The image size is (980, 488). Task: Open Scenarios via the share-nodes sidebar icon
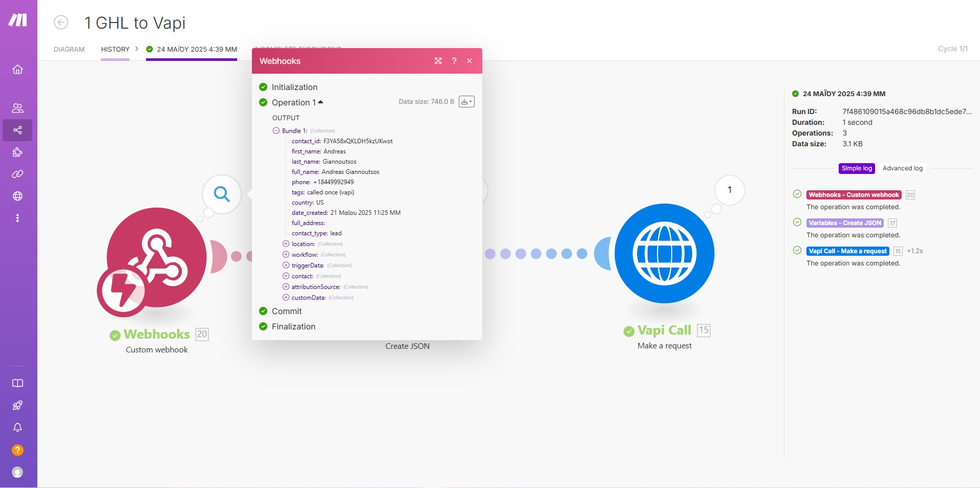(x=17, y=130)
